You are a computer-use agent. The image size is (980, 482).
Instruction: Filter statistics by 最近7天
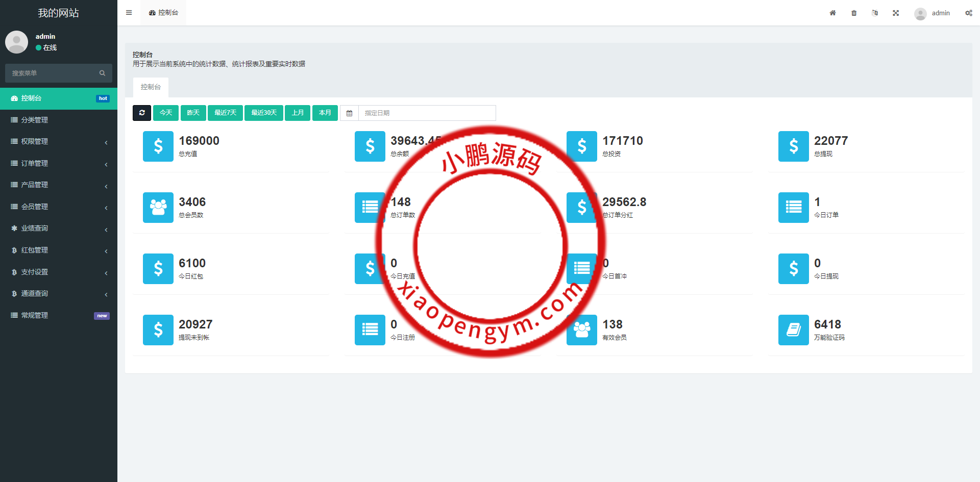coord(225,113)
